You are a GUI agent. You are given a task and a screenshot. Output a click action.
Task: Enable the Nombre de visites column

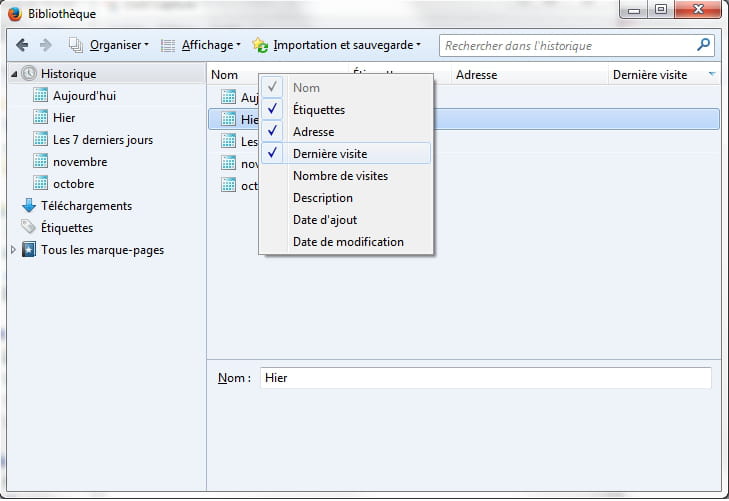coord(340,176)
